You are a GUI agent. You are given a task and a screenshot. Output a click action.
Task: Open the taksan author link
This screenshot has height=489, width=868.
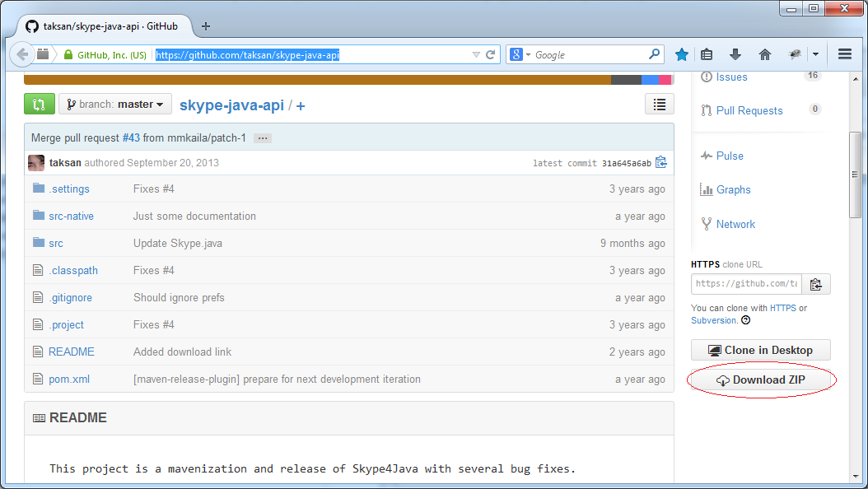[x=65, y=163]
